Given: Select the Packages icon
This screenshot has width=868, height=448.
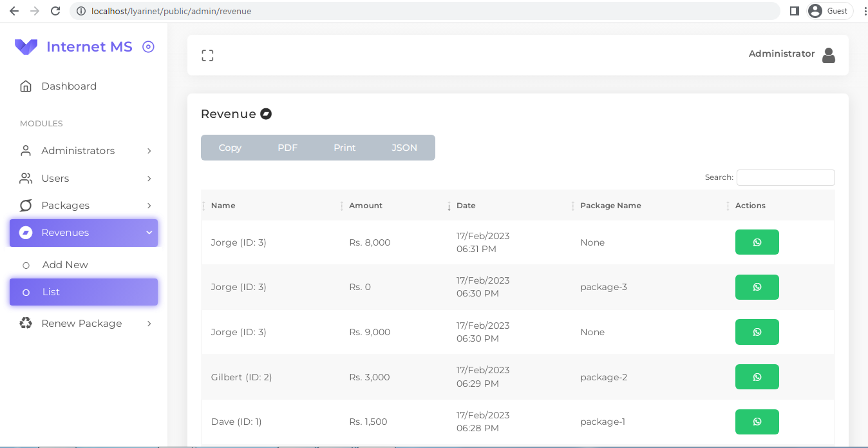Looking at the screenshot, I should [26, 205].
